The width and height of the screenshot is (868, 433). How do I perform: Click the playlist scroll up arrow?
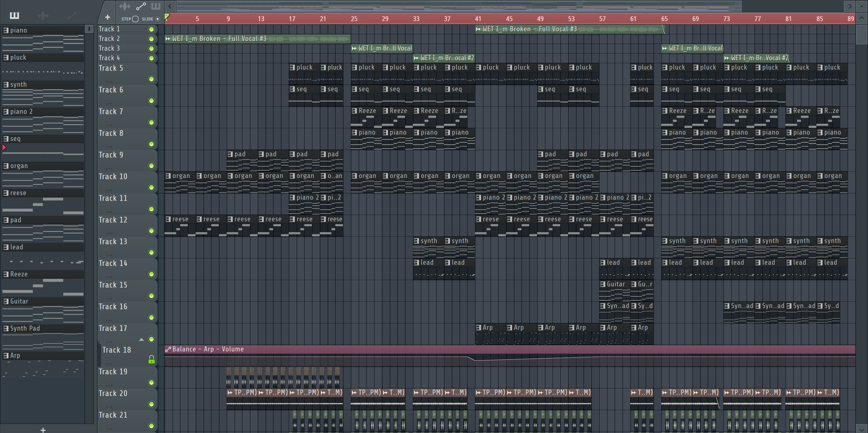click(862, 18)
